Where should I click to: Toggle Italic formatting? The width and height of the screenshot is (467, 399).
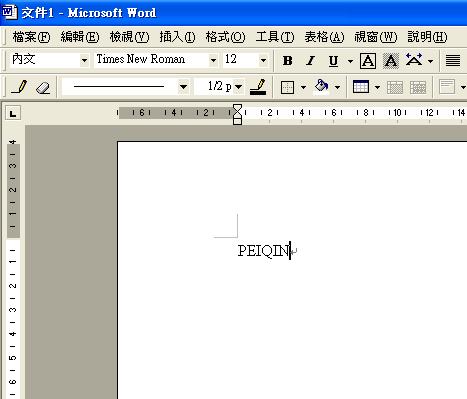(x=311, y=61)
